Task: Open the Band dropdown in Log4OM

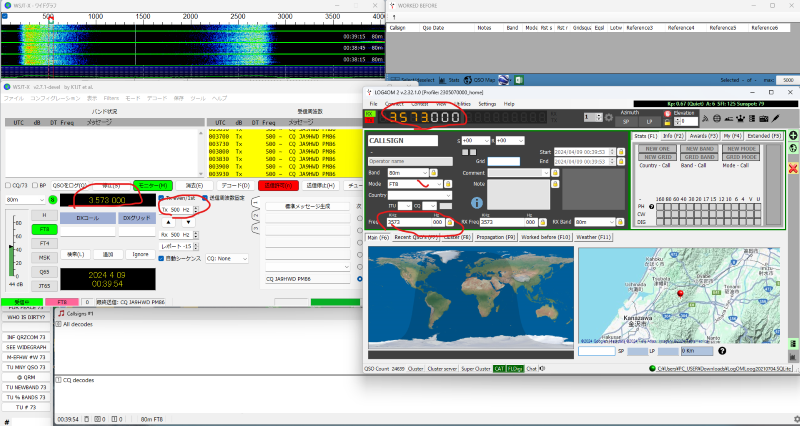Action: (x=408, y=173)
